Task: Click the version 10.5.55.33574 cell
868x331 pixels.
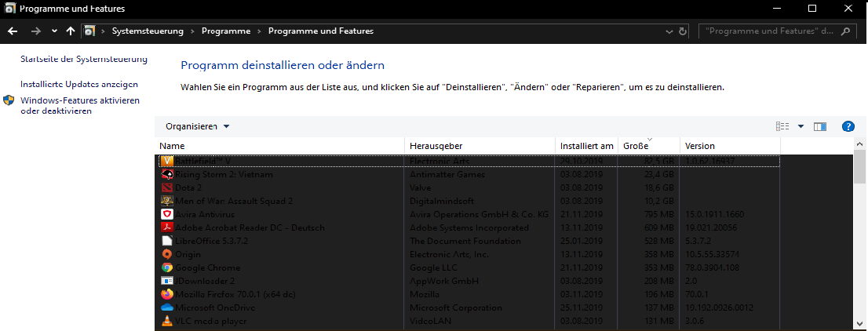Action: point(713,254)
